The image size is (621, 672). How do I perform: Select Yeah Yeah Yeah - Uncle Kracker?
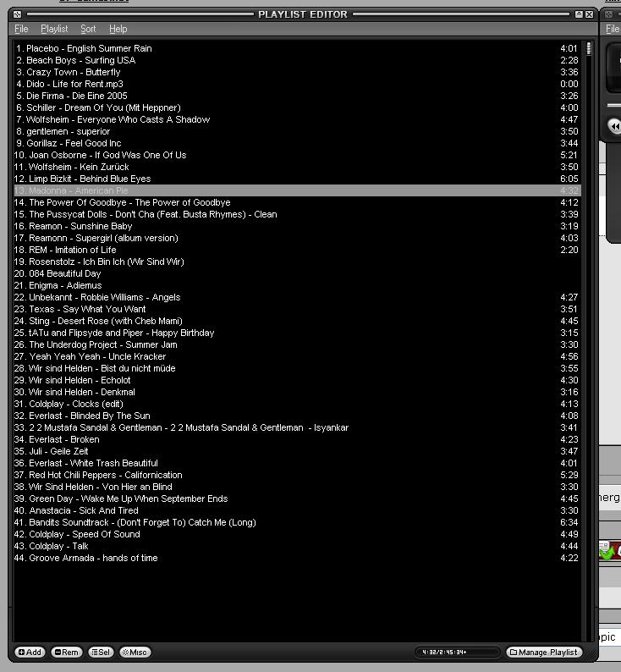pyautogui.click(x=297, y=356)
